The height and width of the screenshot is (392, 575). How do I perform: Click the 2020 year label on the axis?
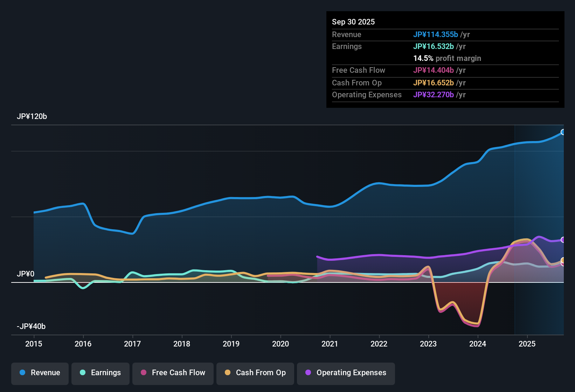click(x=280, y=344)
